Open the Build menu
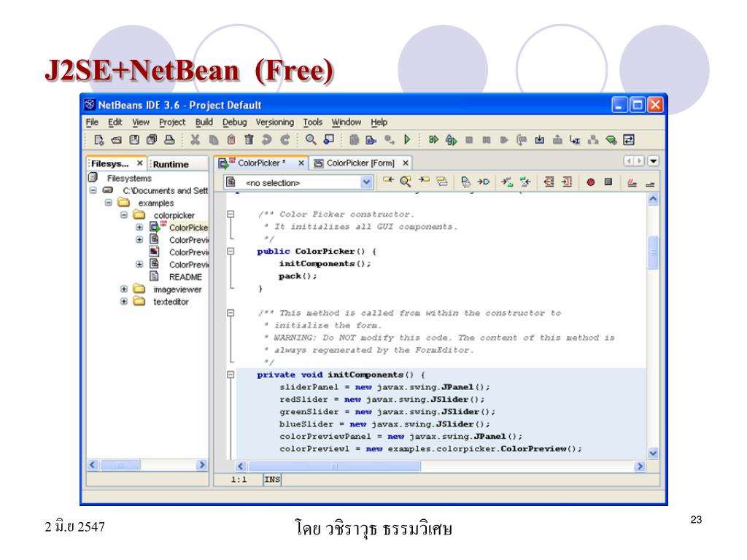 (204, 122)
